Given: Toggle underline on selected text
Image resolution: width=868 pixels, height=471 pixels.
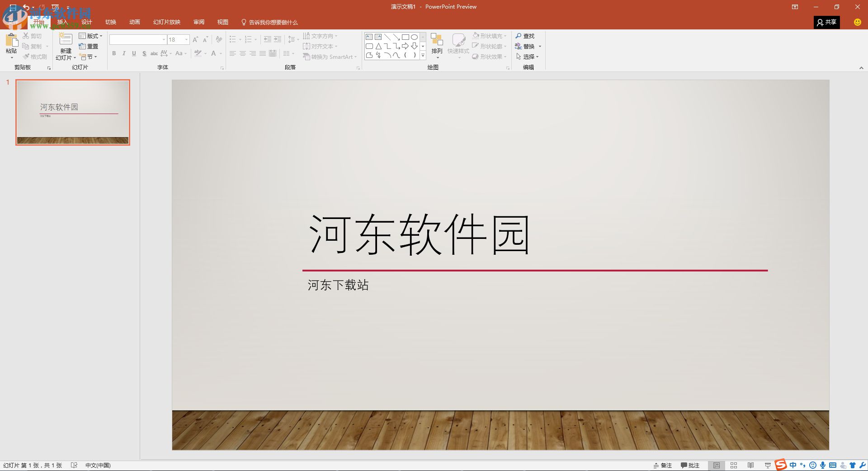Looking at the screenshot, I should [x=134, y=53].
